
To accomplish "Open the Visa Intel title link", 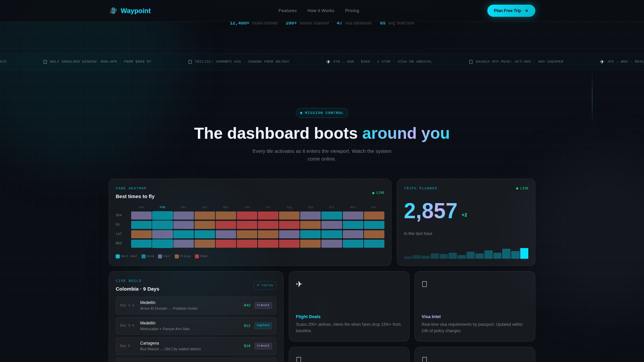I will click(x=431, y=317).
